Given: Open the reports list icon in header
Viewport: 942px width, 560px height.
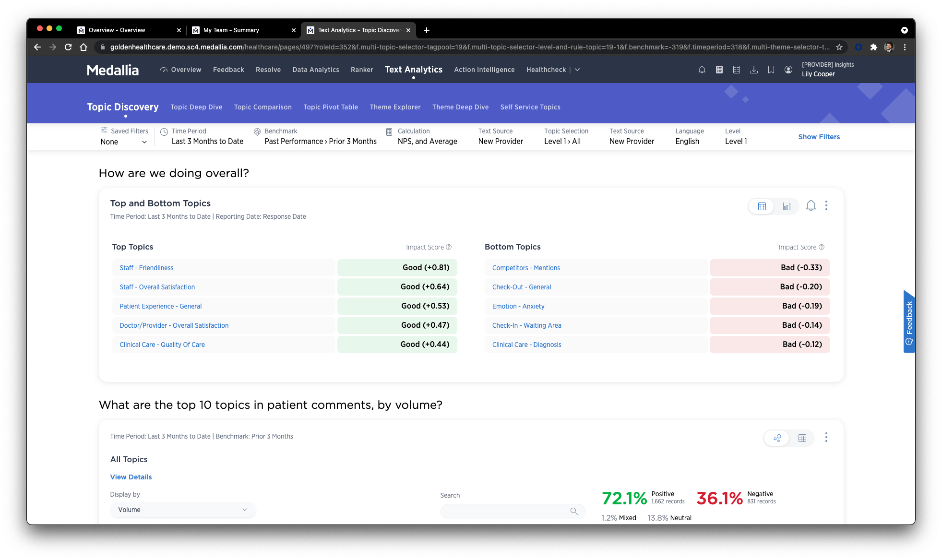Looking at the screenshot, I should pyautogui.click(x=719, y=70).
